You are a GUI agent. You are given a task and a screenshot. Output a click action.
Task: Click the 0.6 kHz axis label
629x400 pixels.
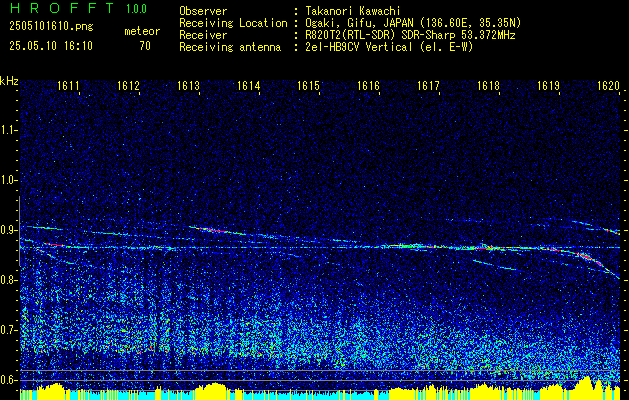(9, 380)
